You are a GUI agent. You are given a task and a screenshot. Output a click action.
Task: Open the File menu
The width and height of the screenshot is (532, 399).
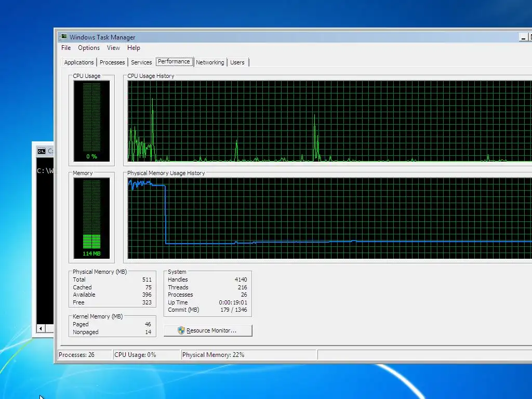pos(66,48)
